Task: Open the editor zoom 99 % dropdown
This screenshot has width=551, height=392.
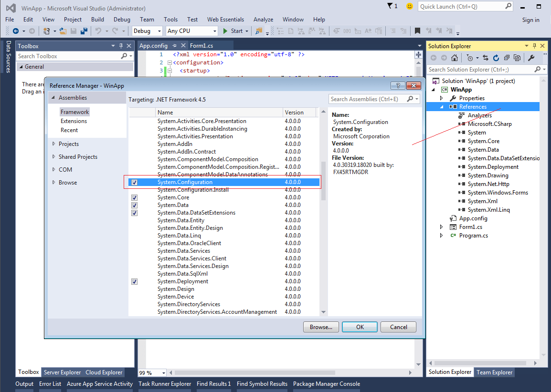Action: [x=164, y=373]
